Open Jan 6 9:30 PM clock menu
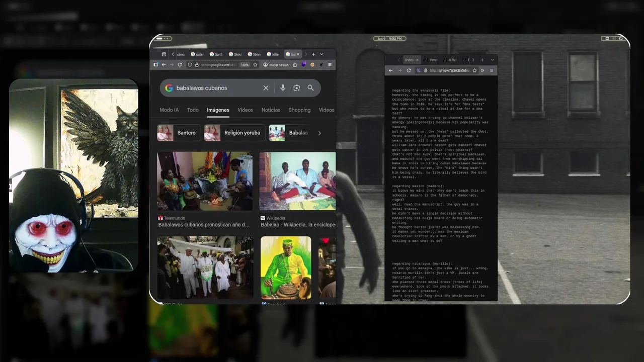644x362 pixels. pyautogui.click(x=389, y=39)
